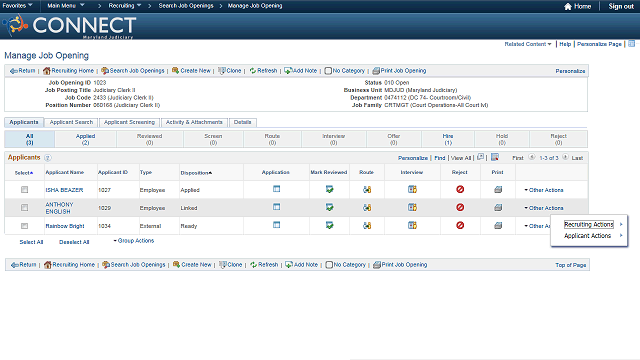Filter applicants by Hire (1) stage
This screenshot has height=360, width=640.
[448, 139]
